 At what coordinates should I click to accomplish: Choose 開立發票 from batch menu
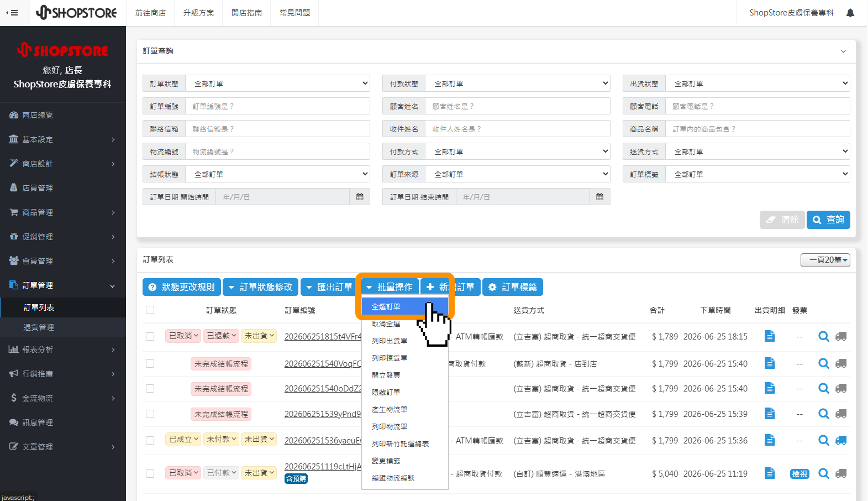click(404, 375)
